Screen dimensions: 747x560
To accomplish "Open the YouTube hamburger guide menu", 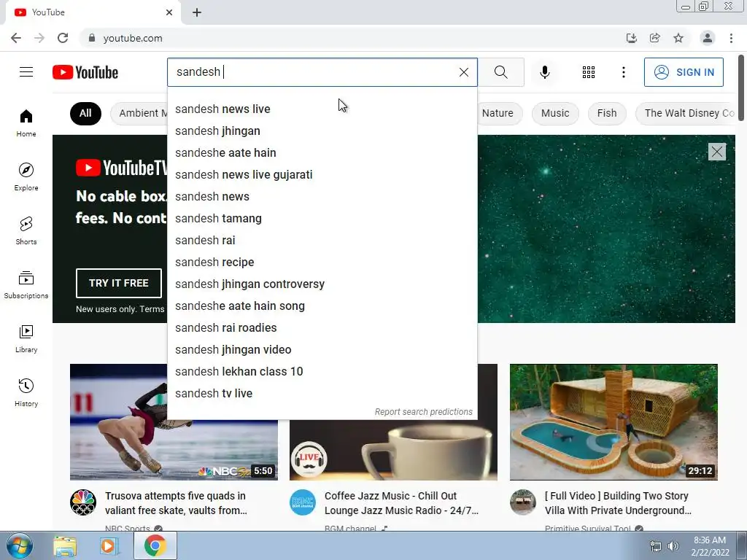I will 26,72.
